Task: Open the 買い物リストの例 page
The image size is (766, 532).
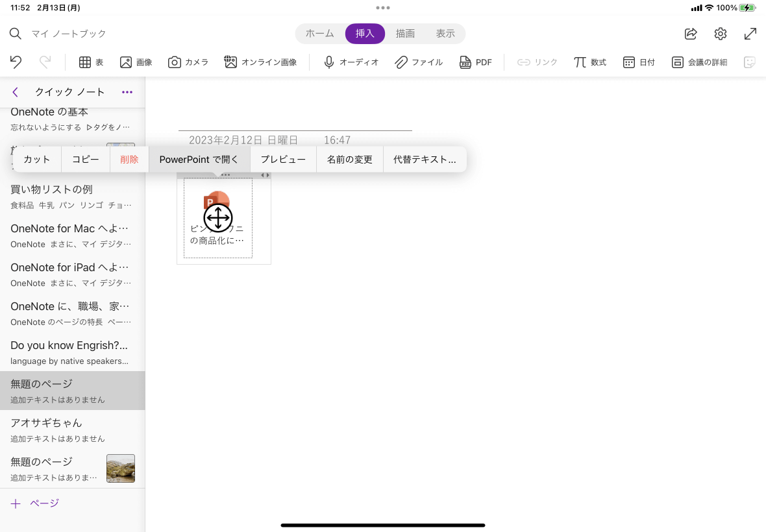Action: pyautogui.click(x=72, y=196)
